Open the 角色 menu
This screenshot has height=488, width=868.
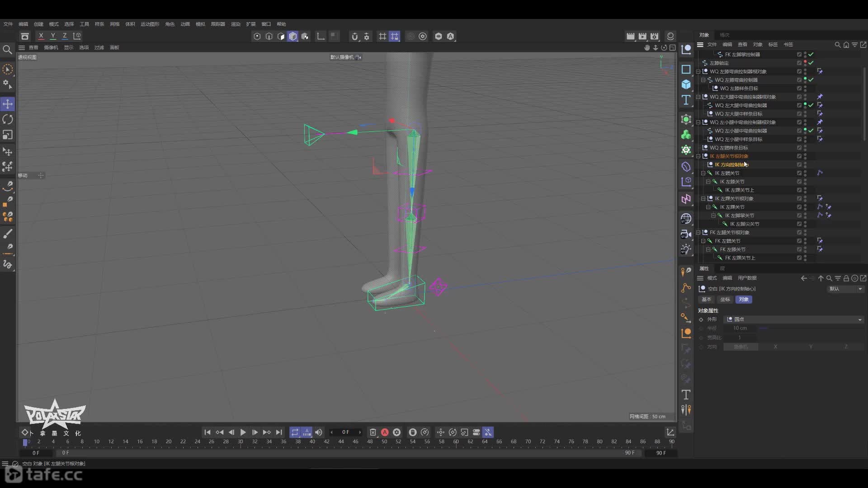tap(170, 24)
